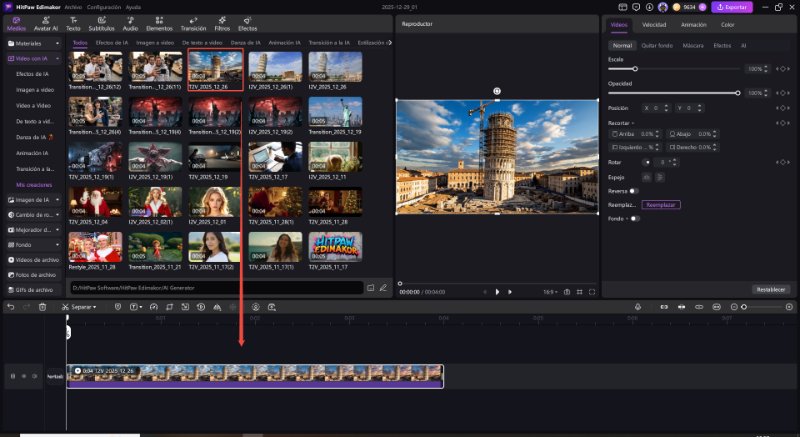Click the Avatar AI toolbar icon
The width and height of the screenshot is (800, 437).
pyautogui.click(x=47, y=24)
